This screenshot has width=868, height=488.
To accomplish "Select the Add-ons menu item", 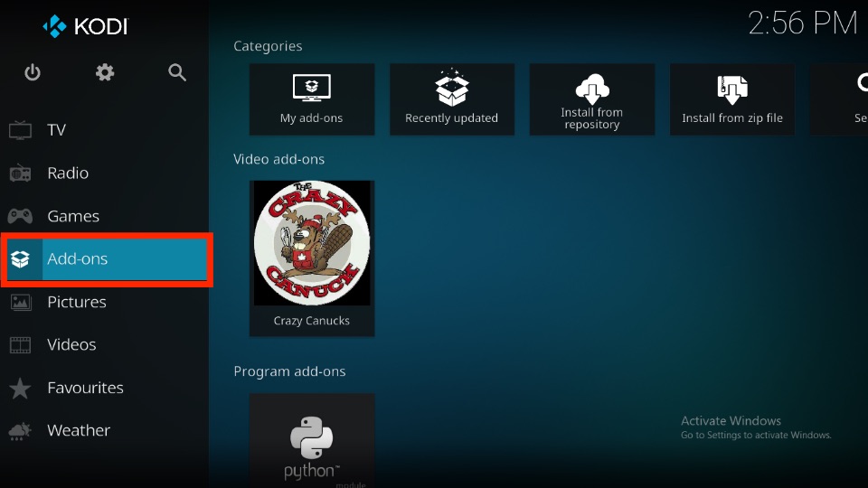I will pyautogui.click(x=107, y=259).
